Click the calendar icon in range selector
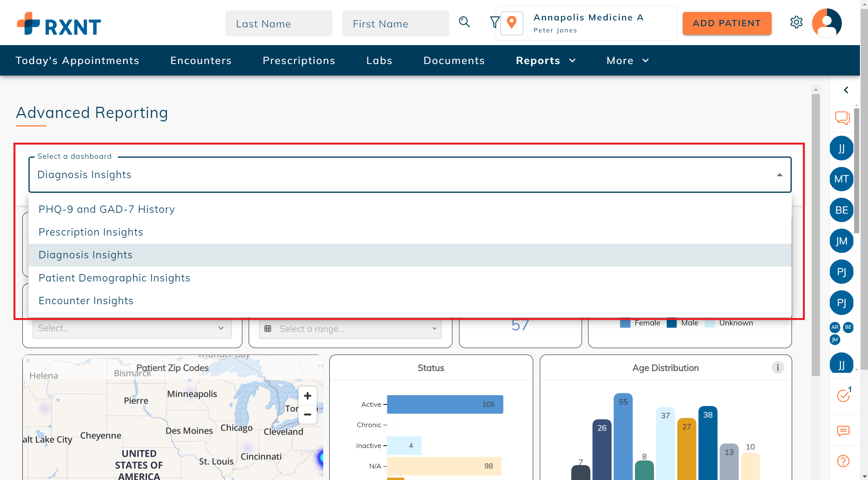The image size is (868, 480). point(268,328)
